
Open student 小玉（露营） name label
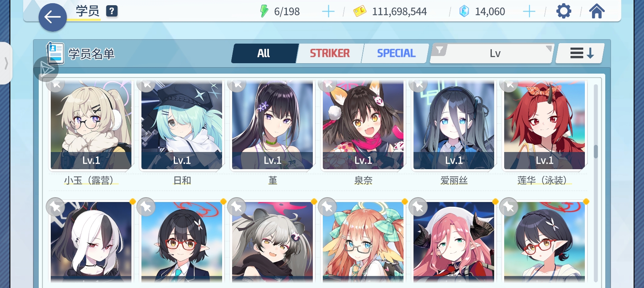point(91,181)
